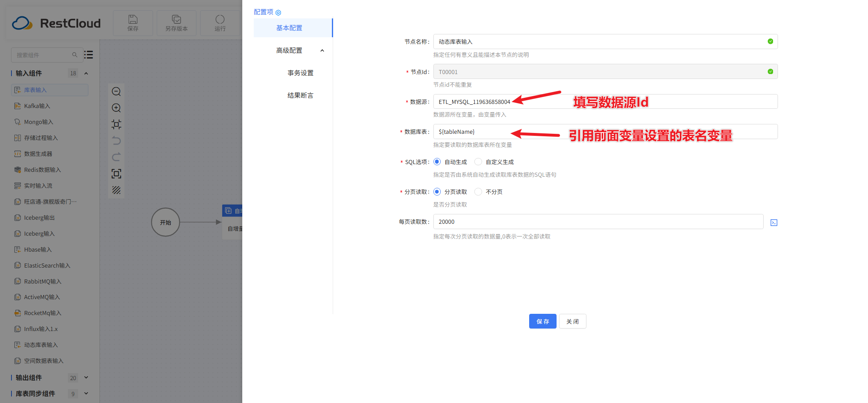Click the blue 保存 button

pos(542,322)
